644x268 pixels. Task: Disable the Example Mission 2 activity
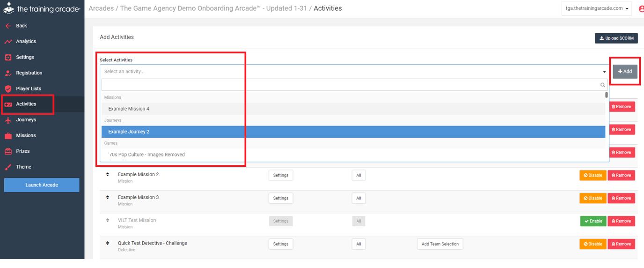click(593, 175)
